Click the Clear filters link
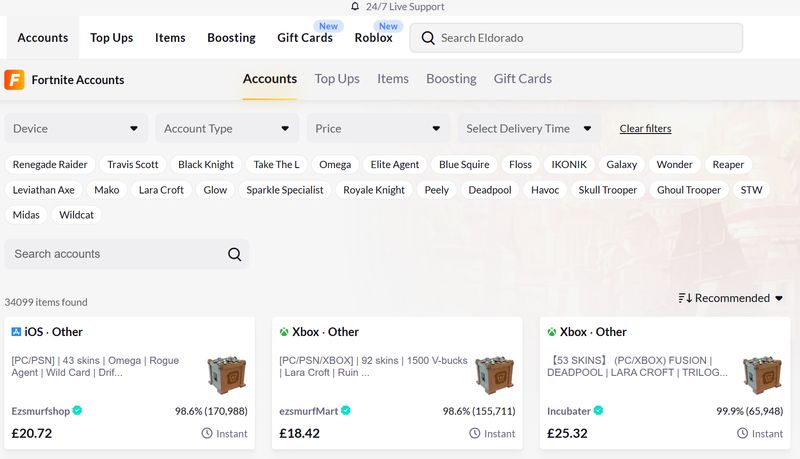The height and width of the screenshot is (459, 800). pos(645,129)
